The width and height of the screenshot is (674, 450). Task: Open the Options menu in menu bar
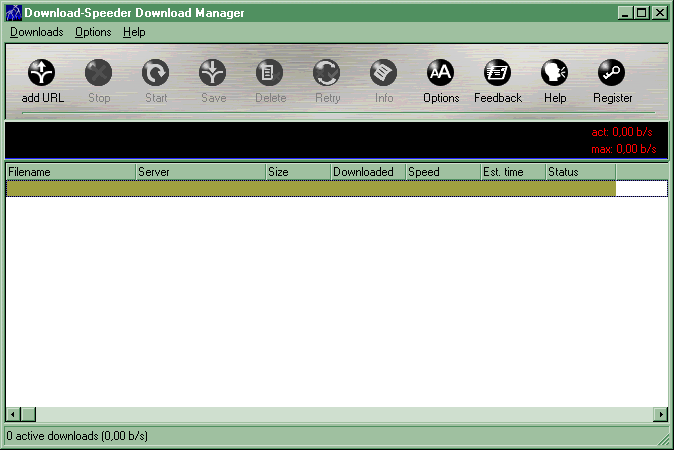[93, 32]
